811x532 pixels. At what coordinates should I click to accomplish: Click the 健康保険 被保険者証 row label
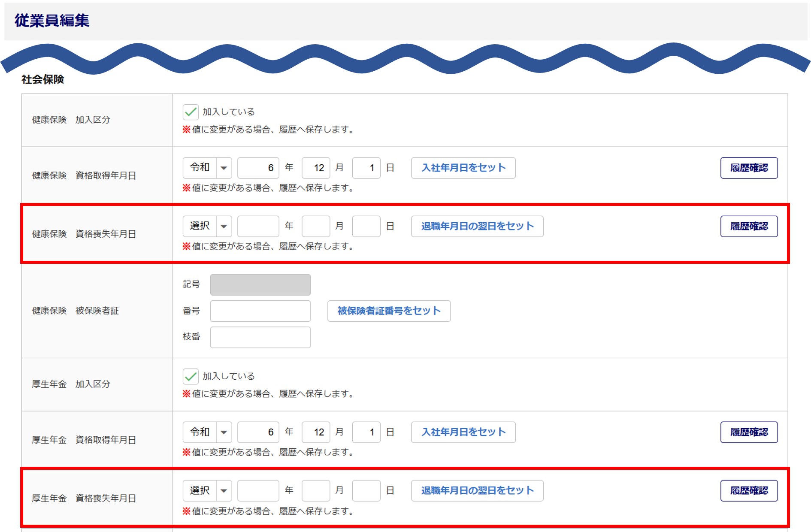pos(76,311)
